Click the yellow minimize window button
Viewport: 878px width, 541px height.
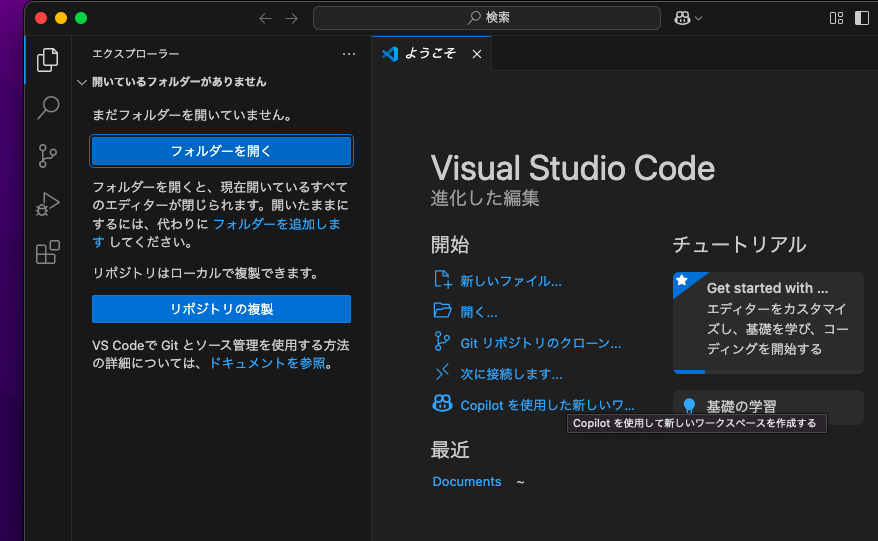point(61,18)
